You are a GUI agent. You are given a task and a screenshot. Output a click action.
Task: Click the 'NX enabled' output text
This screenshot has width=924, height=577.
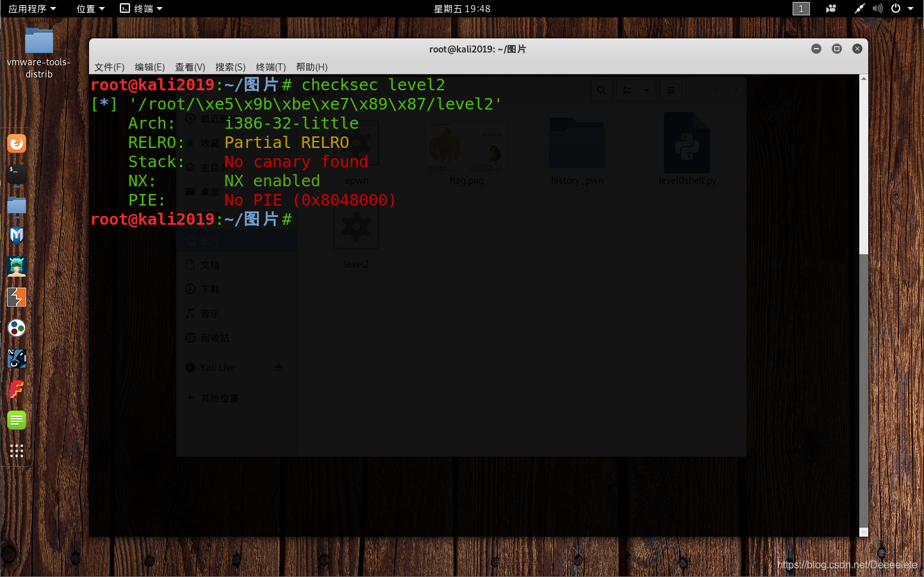[272, 181]
